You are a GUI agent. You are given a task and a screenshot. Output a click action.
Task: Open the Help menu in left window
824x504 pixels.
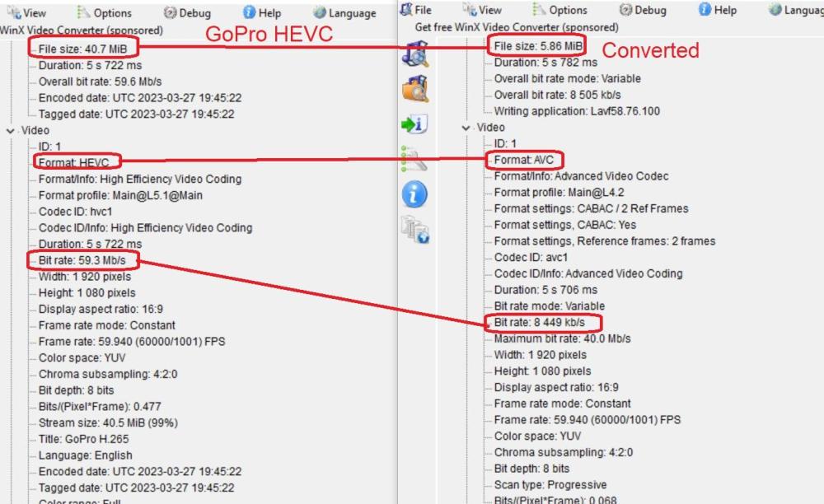[263, 12]
